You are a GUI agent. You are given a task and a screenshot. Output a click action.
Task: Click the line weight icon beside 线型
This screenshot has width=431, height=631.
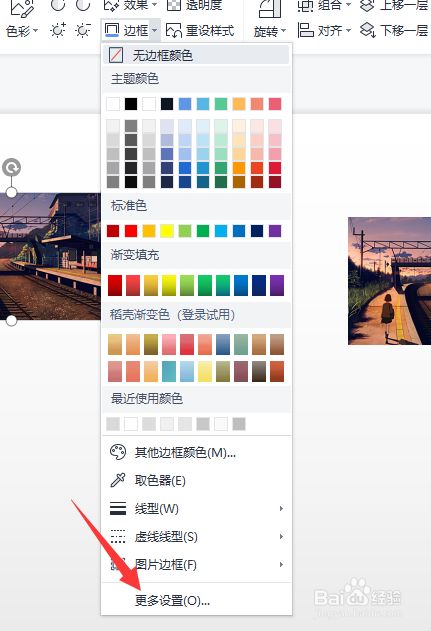118,508
